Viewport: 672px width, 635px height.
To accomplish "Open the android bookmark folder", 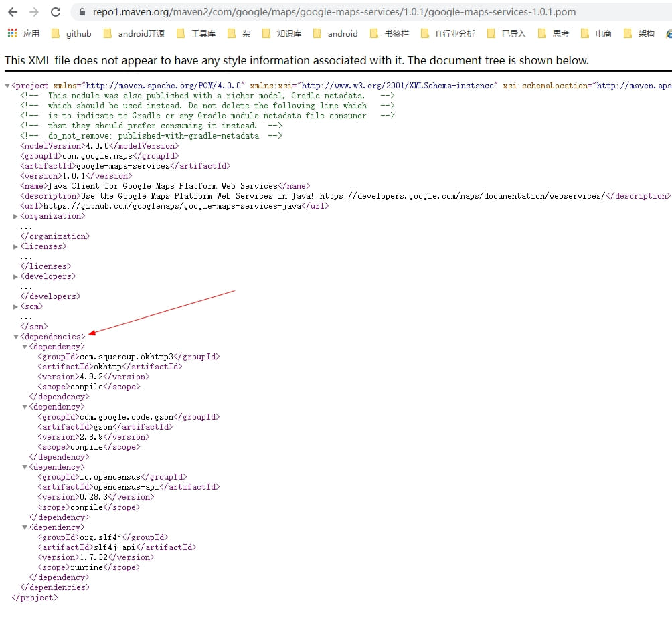I will (x=335, y=33).
